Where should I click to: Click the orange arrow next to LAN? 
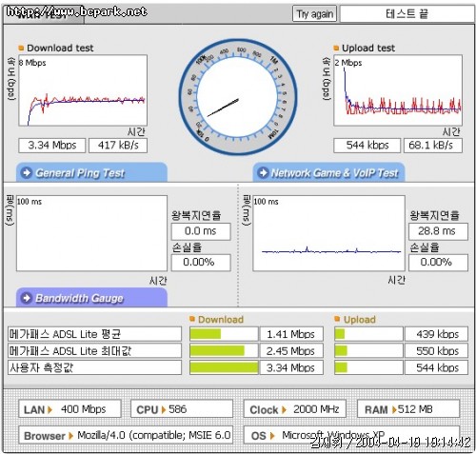pos(50,409)
